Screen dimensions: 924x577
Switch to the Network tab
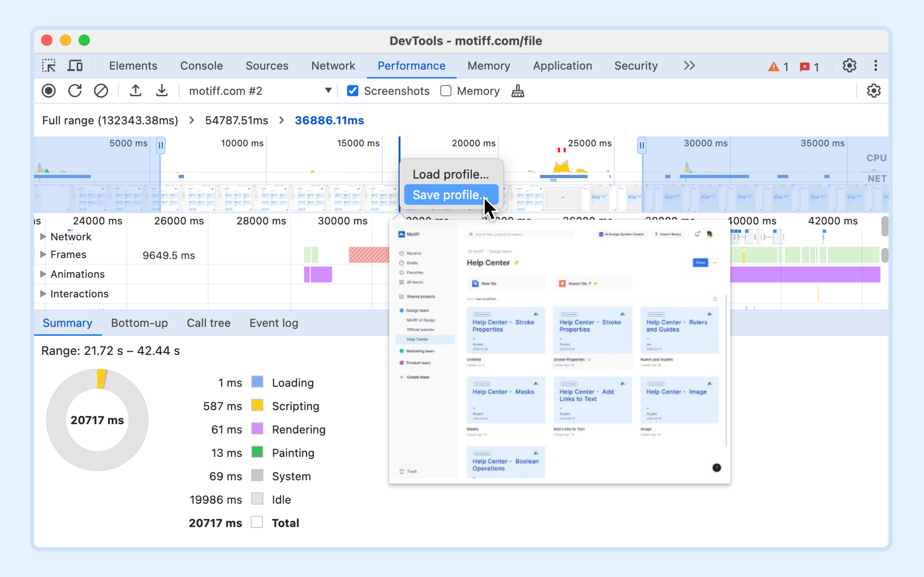tap(333, 66)
